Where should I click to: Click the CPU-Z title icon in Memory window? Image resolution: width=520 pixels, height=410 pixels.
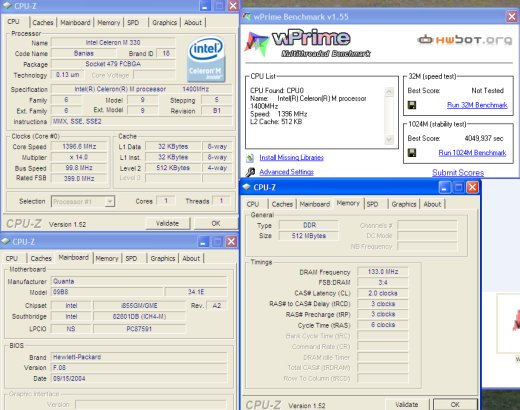246,187
